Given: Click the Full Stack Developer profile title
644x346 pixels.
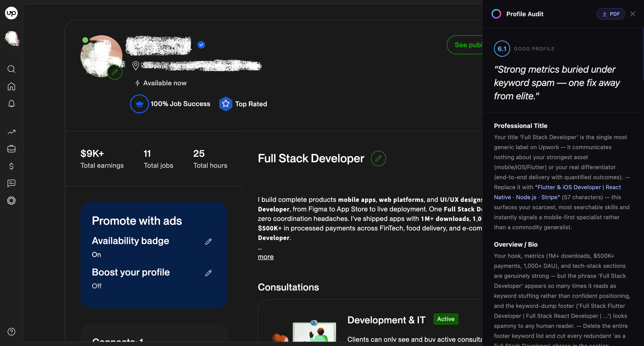Looking at the screenshot, I should click(311, 158).
